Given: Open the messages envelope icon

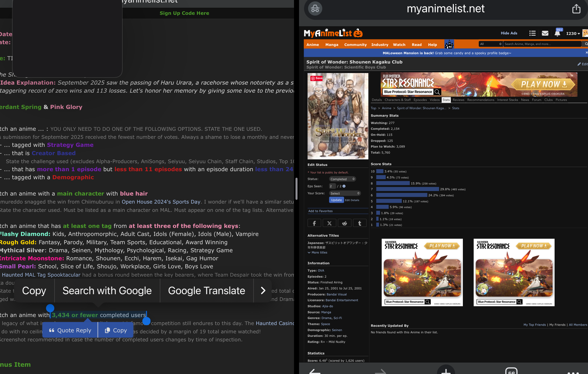Looking at the screenshot, I should tap(545, 33).
